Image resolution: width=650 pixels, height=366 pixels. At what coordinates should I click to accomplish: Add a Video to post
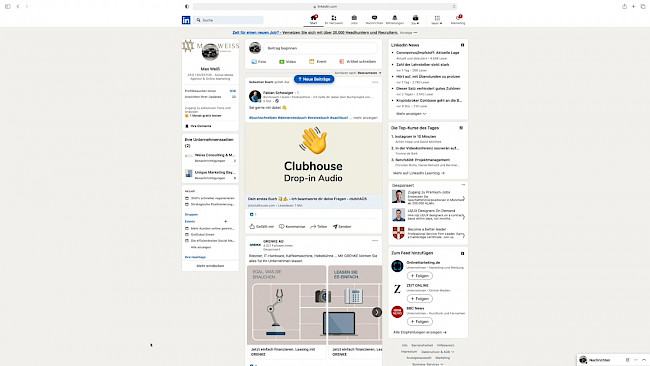point(287,62)
